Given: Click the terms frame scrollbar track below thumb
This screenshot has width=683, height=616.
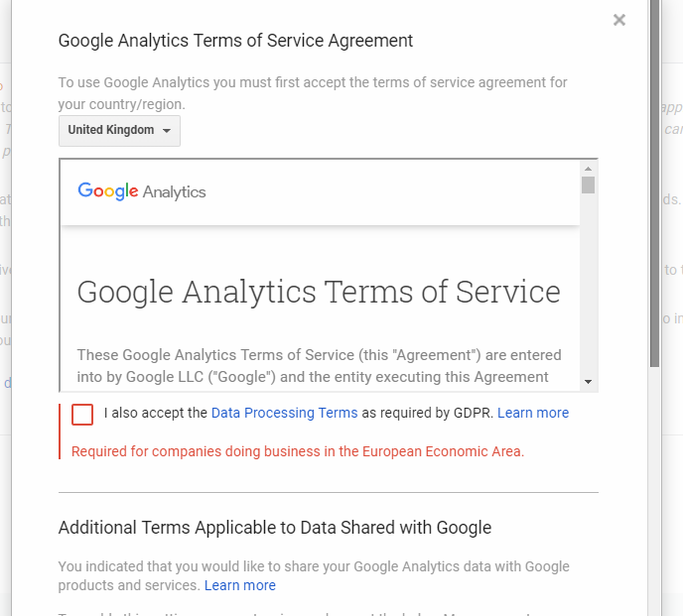Looking at the screenshot, I should pos(588,283).
